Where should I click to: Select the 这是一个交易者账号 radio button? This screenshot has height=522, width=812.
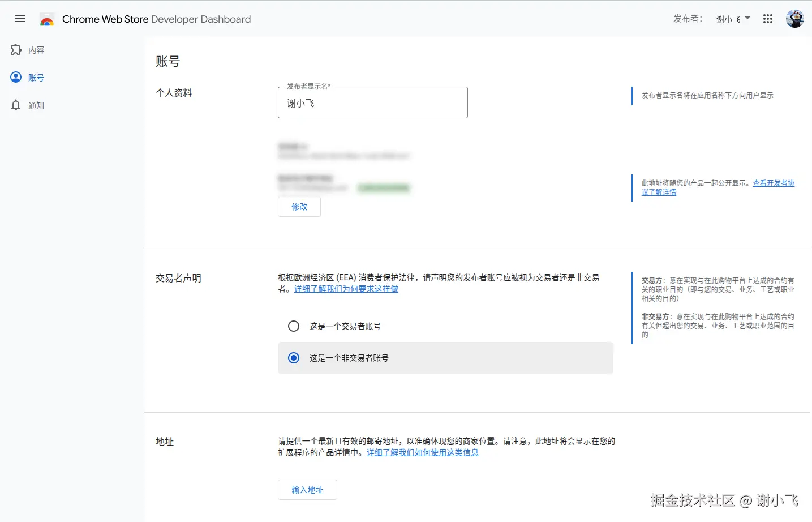[x=294, y=326]
